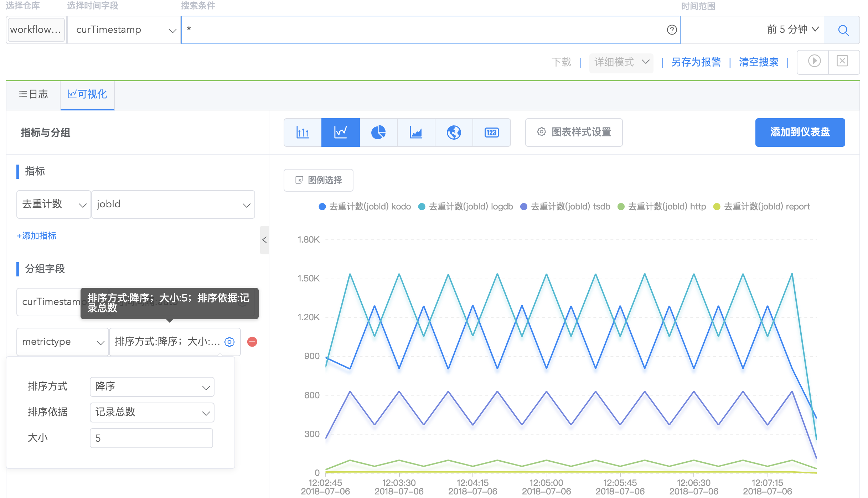The height and width of the screenshot is (498, 868).
Task: Remove metrictype grouping with red minus
Action: (252, 342)
